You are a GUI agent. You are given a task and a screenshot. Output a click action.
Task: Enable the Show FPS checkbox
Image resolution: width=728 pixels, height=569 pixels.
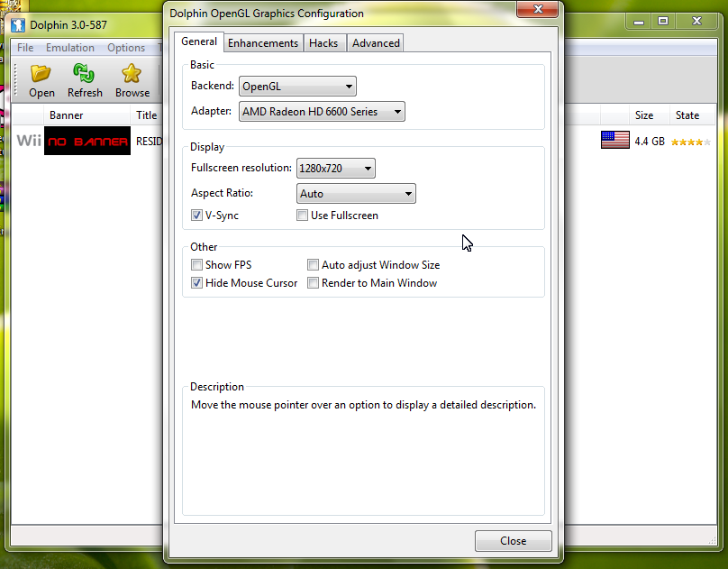coord(196,265)
